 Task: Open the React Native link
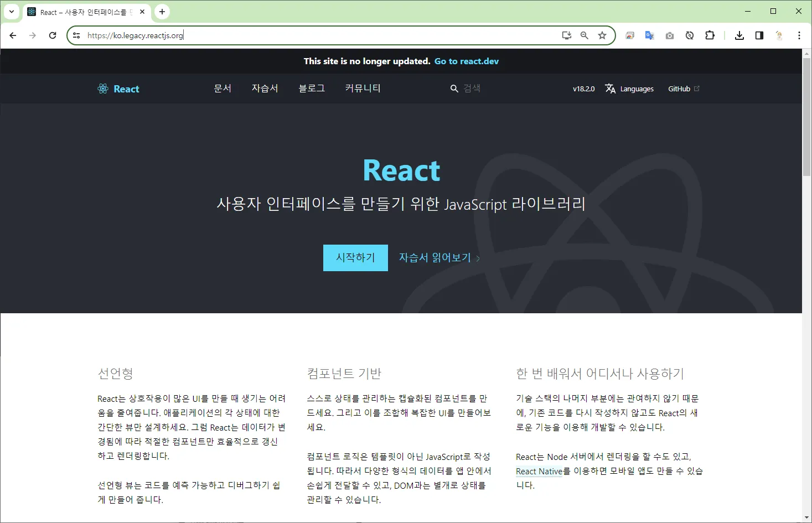539,472
